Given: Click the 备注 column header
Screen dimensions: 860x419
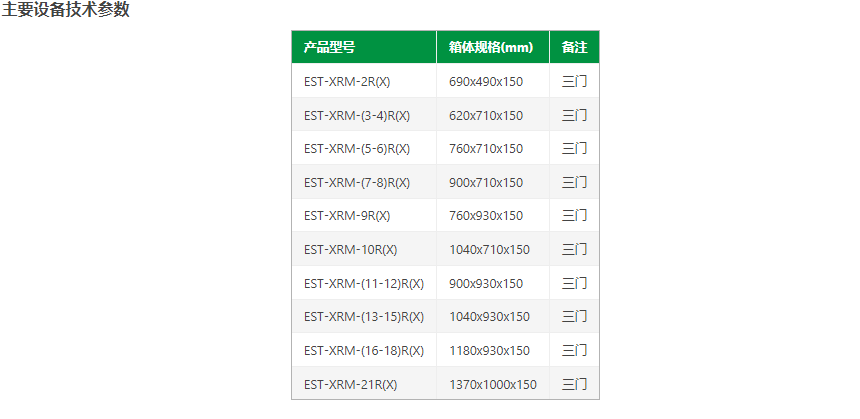Looking at the screenshot, I should [x=574, y=47].
